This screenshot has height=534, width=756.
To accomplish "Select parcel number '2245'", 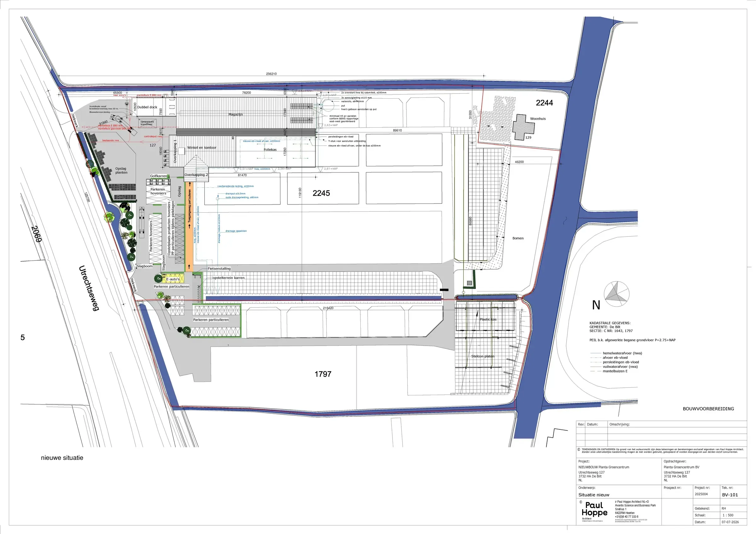I will click(321, 193).
